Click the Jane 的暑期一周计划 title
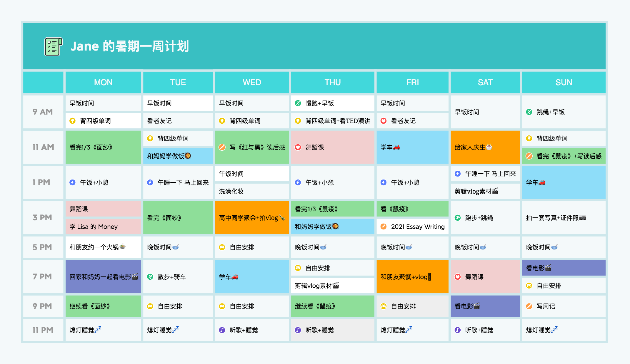630x364 pixels. point(130,46)
